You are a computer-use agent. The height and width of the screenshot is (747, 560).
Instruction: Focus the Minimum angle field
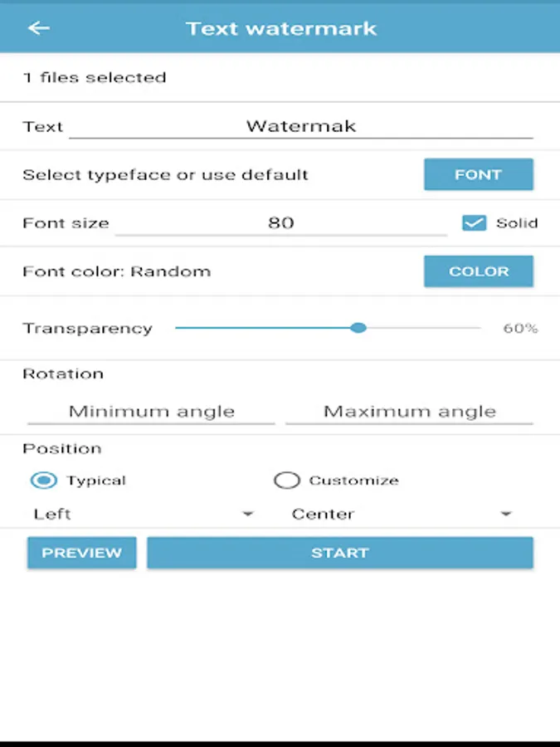151,412
